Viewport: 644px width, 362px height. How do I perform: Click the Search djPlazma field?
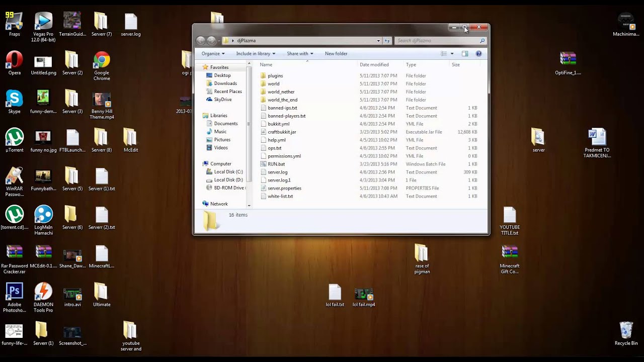pyautogui.click(x=438, y=41)
